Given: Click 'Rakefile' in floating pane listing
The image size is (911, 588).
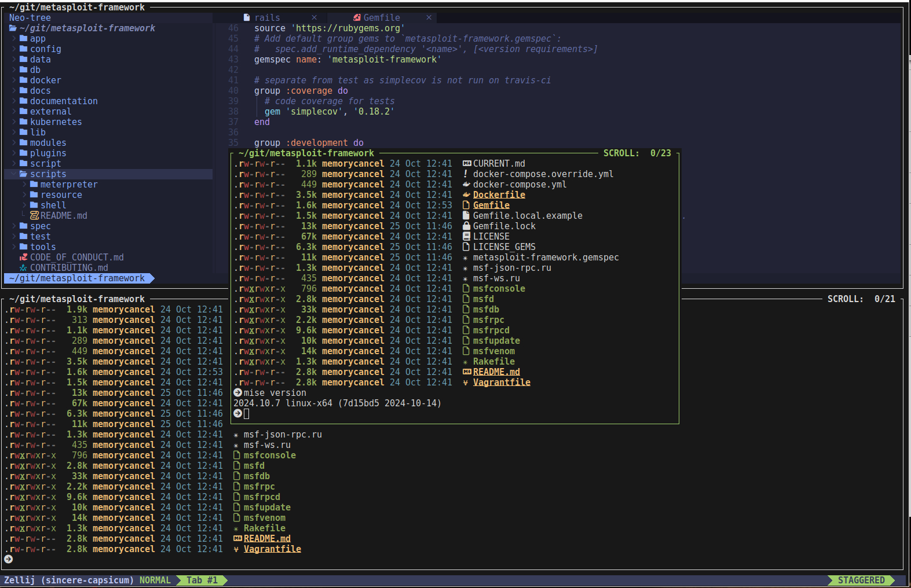Looking at the screenshot, I should (x=494, y=362).
